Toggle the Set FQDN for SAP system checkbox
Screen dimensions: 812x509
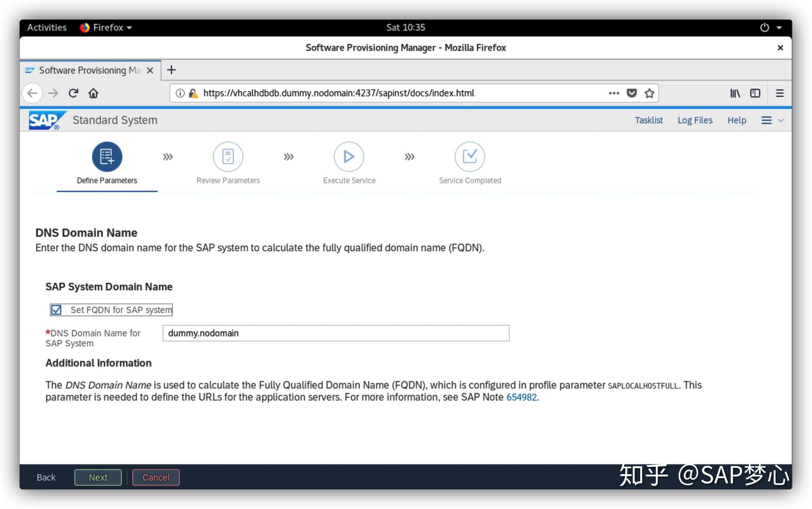point(55,309)
